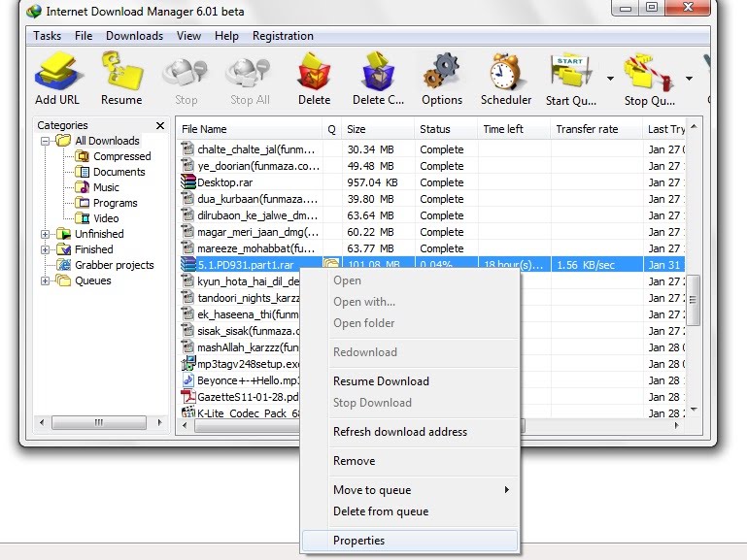Select chalte_chalte_jal download row
Image resolution: width=747 pixels, height=560 pixels.
coord(431,149)
